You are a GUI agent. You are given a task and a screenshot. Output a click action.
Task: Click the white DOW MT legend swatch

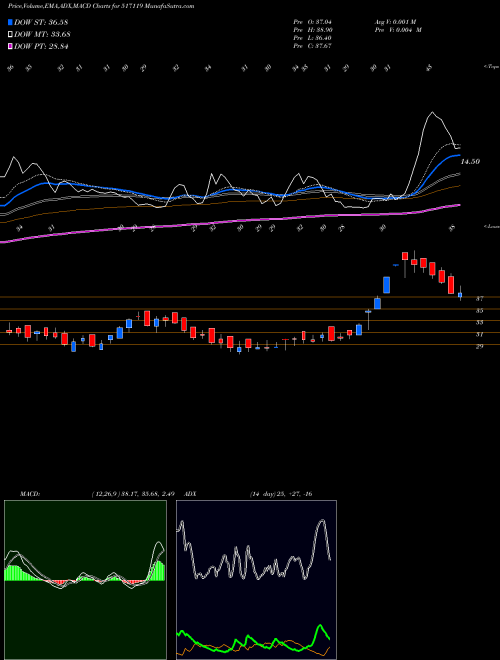pyautogui.click(x=10, y=35)
